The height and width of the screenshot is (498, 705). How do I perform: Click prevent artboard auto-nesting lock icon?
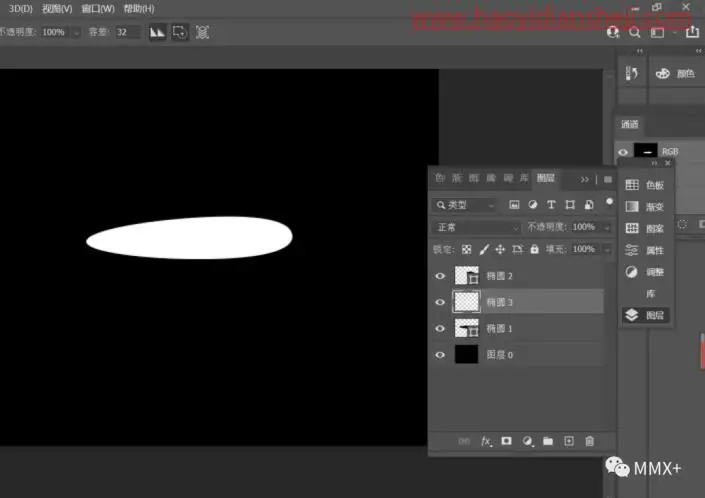pos(518,249)
